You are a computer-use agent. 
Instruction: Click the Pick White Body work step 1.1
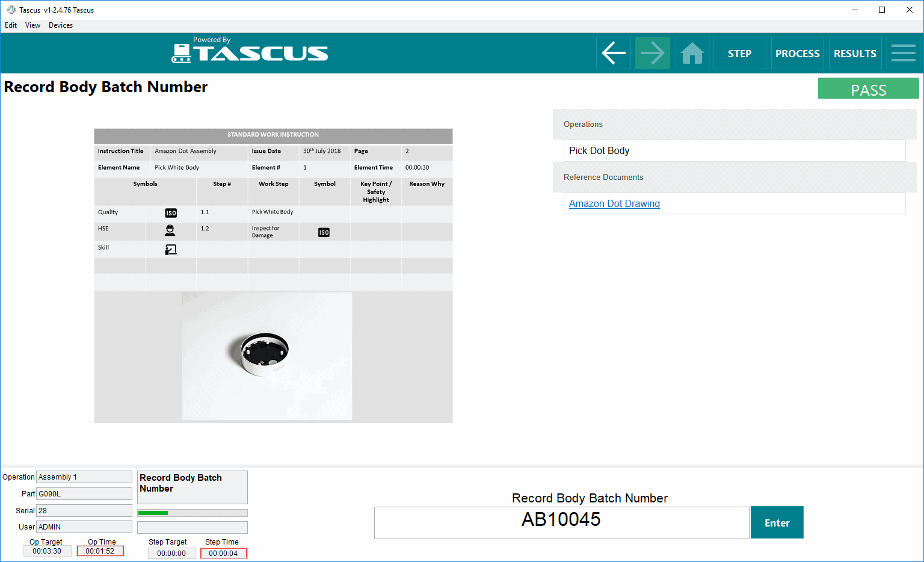tap(273, 212)
